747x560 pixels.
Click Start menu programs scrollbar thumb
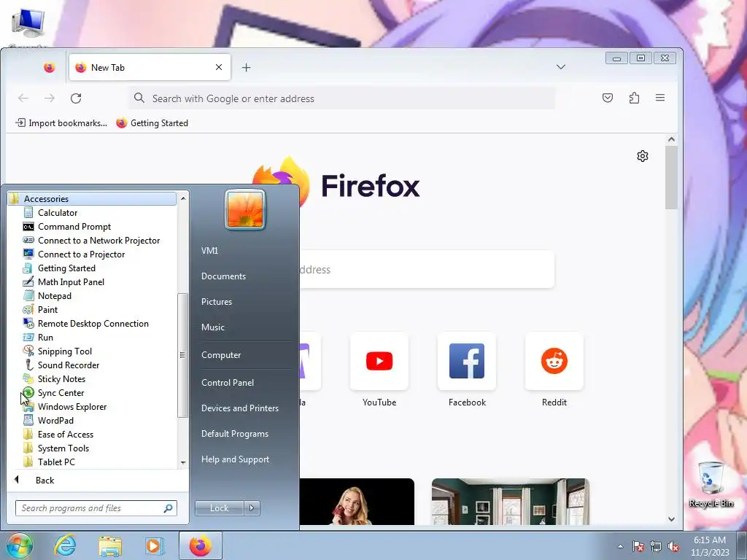(x=182, y=355)
